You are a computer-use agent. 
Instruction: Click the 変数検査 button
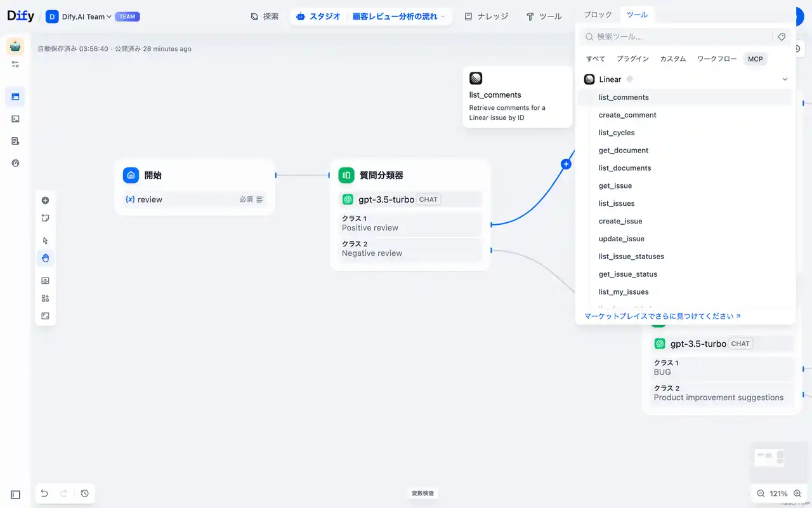click(422, 493)
